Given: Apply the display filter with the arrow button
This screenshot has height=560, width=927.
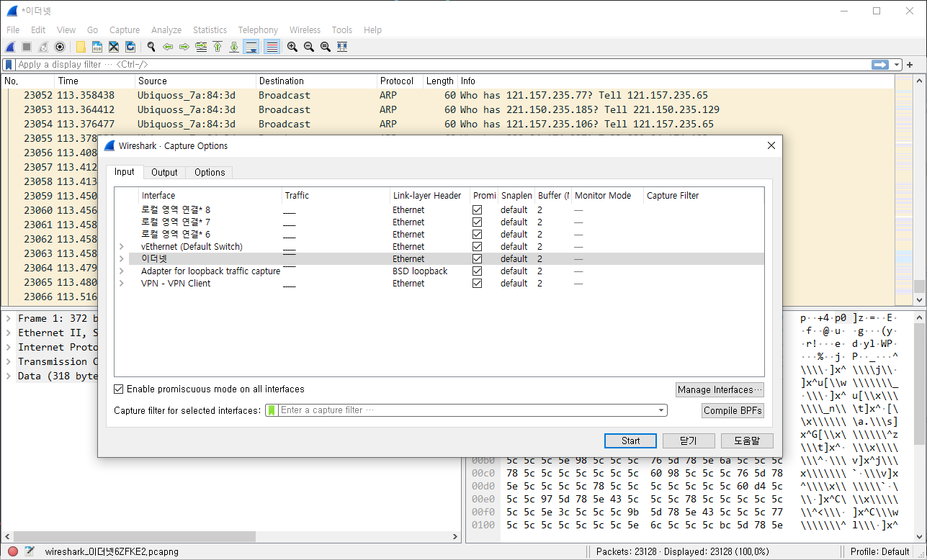Looking at the screenshot, I should pyautogui.click(x=880, y=65).
